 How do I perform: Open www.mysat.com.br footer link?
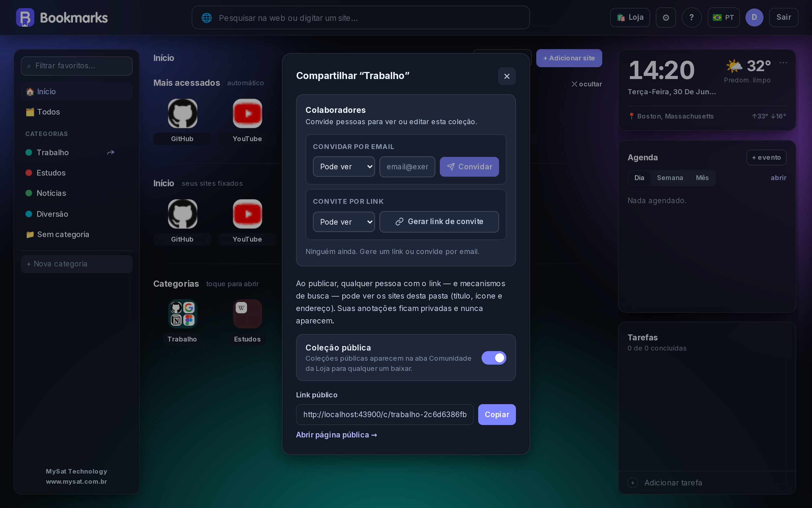[76, 481]
